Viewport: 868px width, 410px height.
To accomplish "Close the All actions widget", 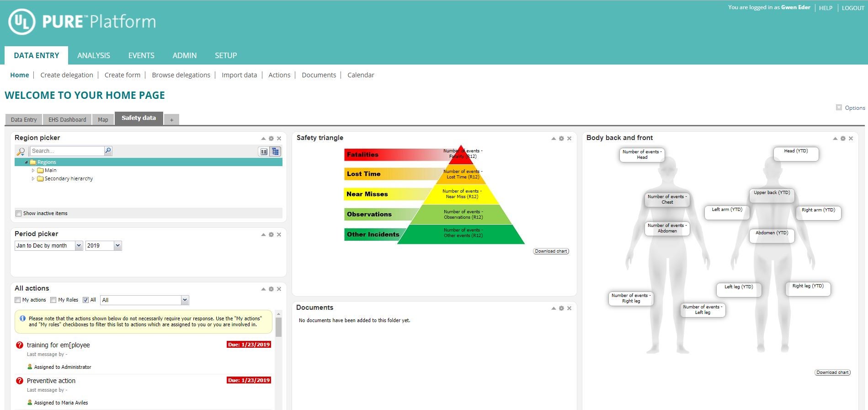I will coord(279,289).
